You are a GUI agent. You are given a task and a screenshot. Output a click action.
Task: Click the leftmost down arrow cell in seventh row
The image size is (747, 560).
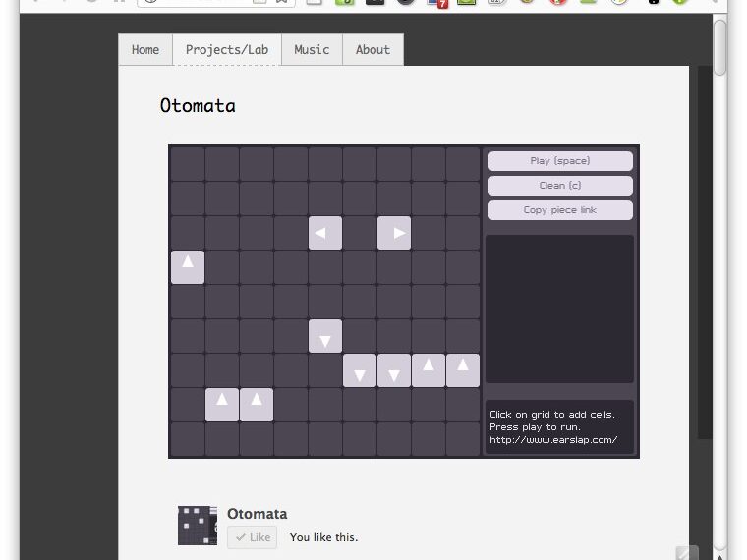pos(360,370)
